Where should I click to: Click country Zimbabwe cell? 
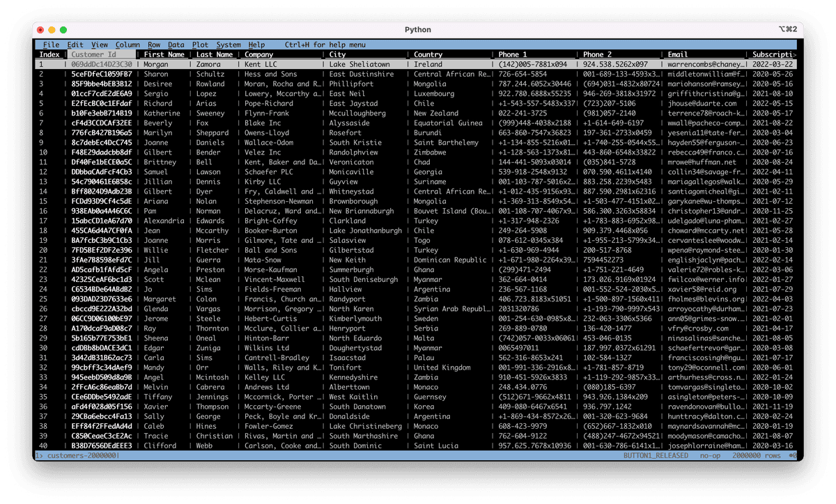[431, 152]
